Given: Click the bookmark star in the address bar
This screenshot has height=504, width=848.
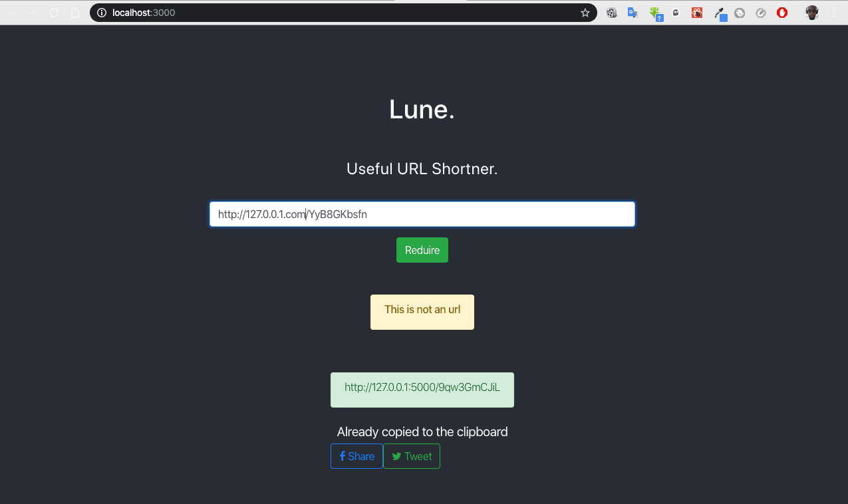Looking at the screenshot, I should click(585, 12).
